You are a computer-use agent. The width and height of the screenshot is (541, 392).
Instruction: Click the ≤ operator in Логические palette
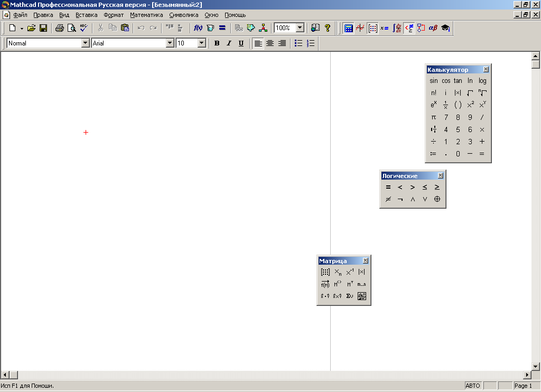[x=425, y=187]
